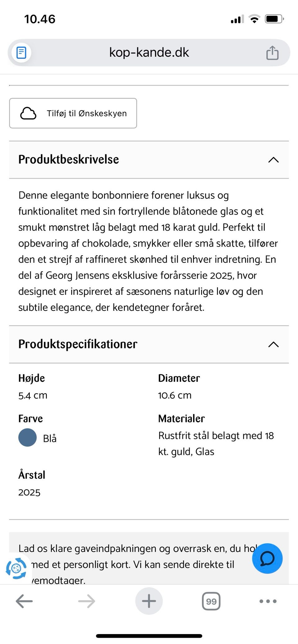298x644 pixels.
Task: Tap the kop-kande.dk address field
Action: pyautogui.click(x=149, y=53)
